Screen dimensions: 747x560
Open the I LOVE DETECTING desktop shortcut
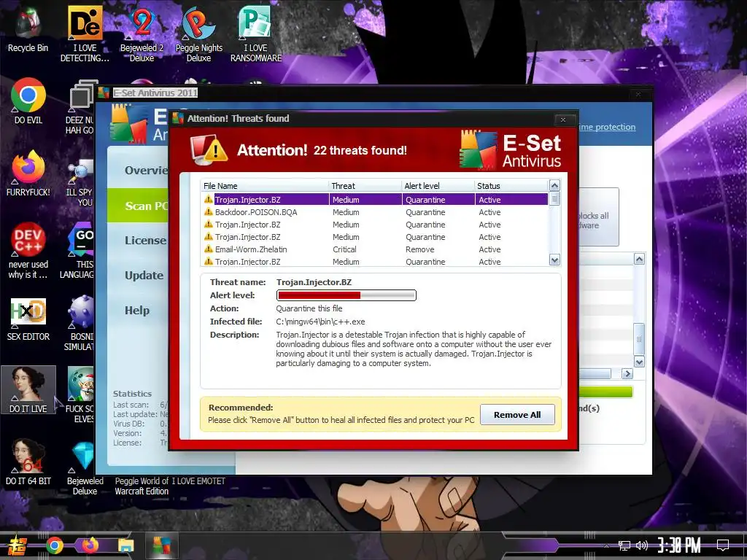click(85, 34)
